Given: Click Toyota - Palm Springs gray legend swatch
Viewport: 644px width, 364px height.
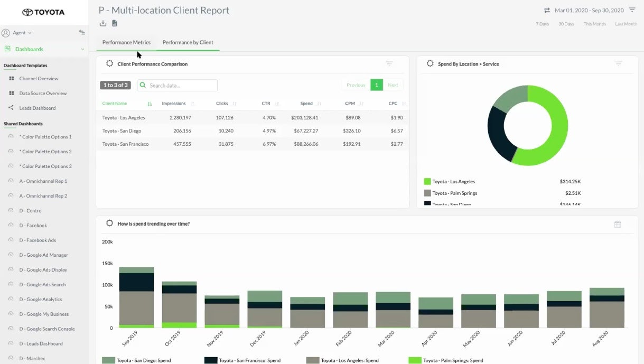Looking at the screenshot, I should pos(427,193).
